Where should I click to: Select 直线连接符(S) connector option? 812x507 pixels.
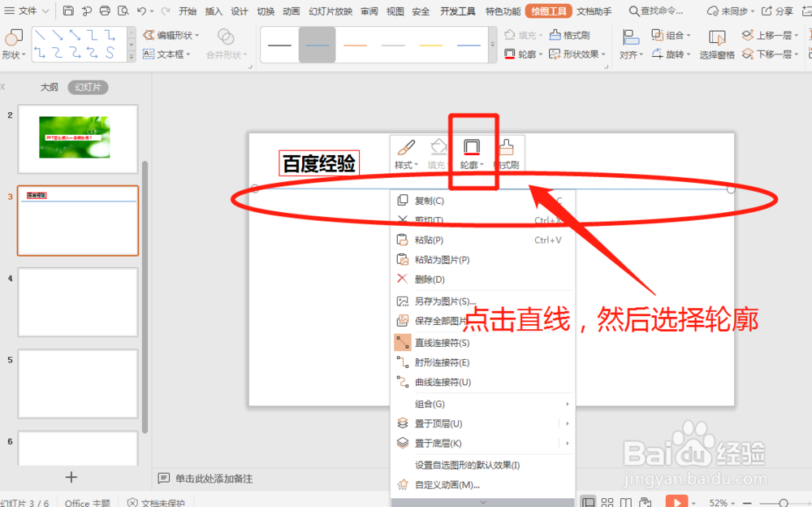[482, 343]
